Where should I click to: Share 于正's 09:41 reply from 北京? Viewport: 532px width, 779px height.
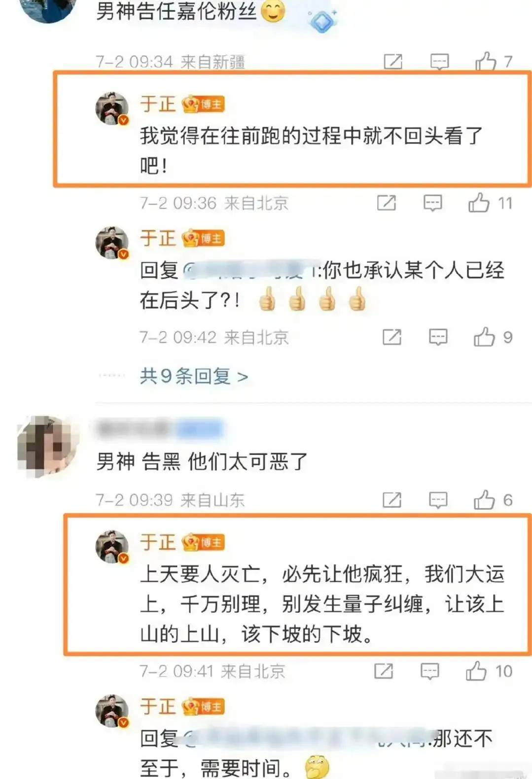click(x=384, y=671)
